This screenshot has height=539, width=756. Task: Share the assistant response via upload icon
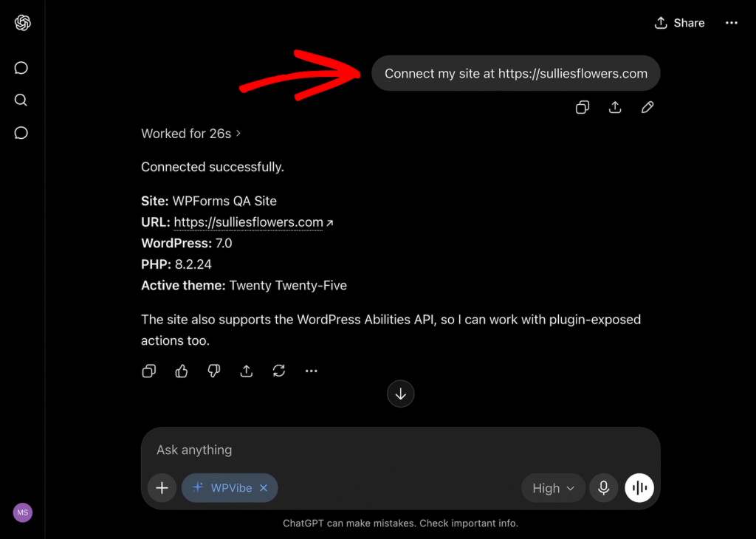click(x=247, y=371)
